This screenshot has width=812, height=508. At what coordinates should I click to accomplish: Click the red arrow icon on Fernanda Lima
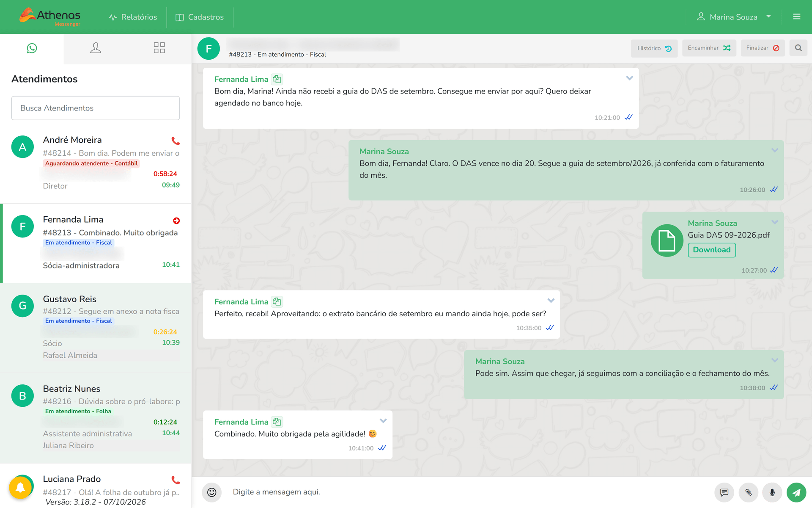point(176,221)
